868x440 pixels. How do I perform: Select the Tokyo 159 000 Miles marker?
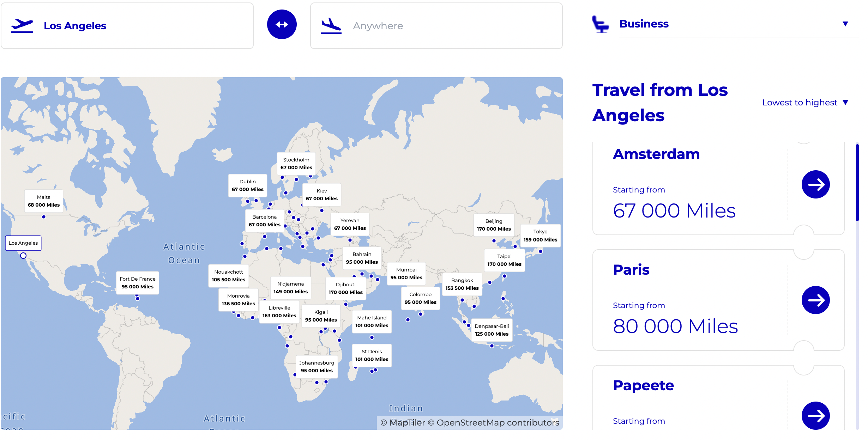tap(540, 235)
